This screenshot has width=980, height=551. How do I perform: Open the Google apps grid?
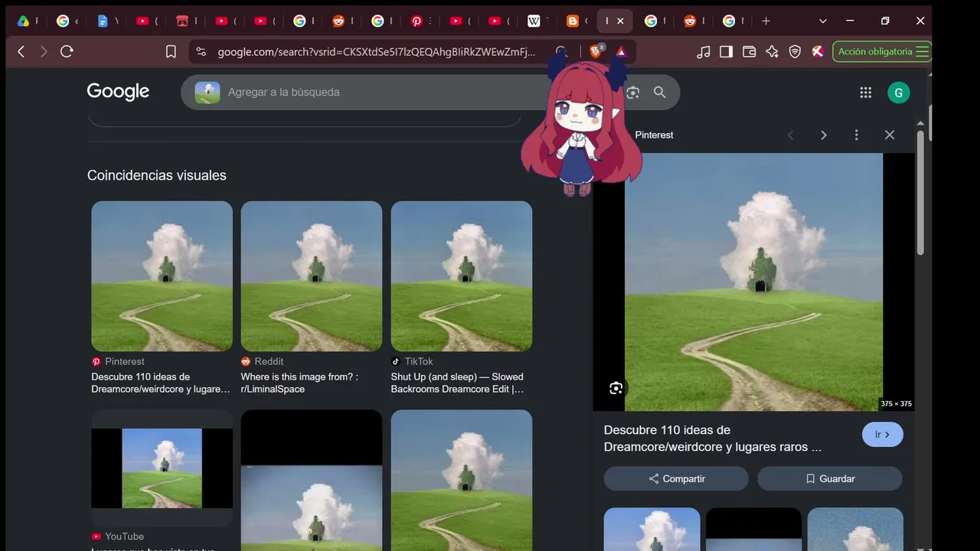tap(866, 93)
